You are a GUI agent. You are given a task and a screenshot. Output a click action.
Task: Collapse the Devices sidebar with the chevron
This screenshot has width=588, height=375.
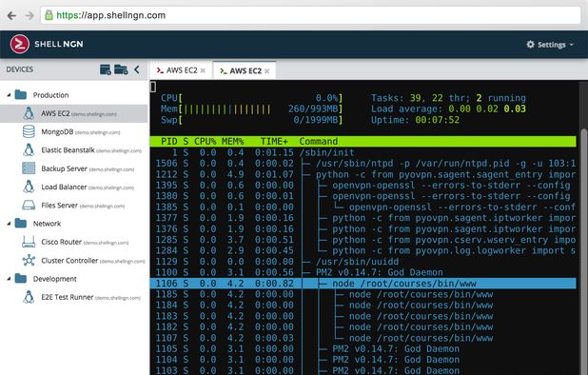pos(137,69)
